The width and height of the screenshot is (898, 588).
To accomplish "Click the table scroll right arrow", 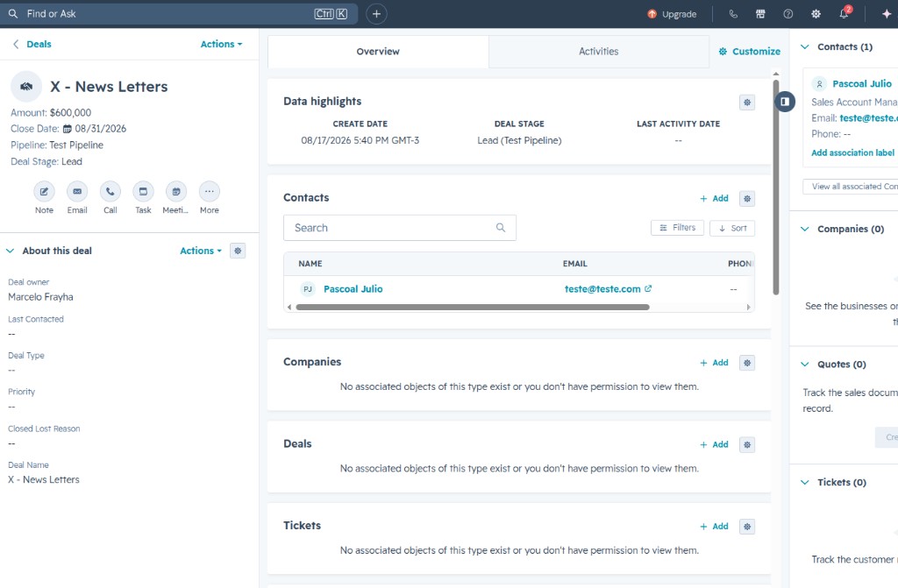I will tap(748, 308).
